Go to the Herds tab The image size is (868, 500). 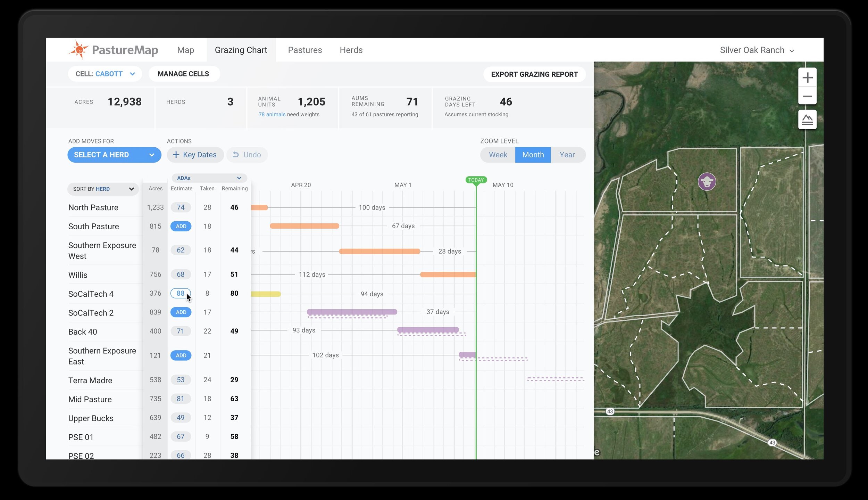(x=351, y=50)
